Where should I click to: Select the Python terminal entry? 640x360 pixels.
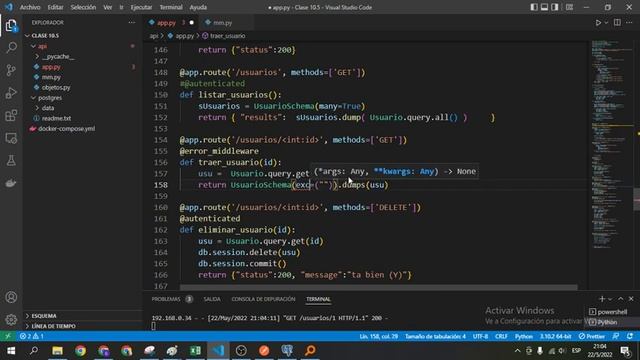(x=608, y=322)
